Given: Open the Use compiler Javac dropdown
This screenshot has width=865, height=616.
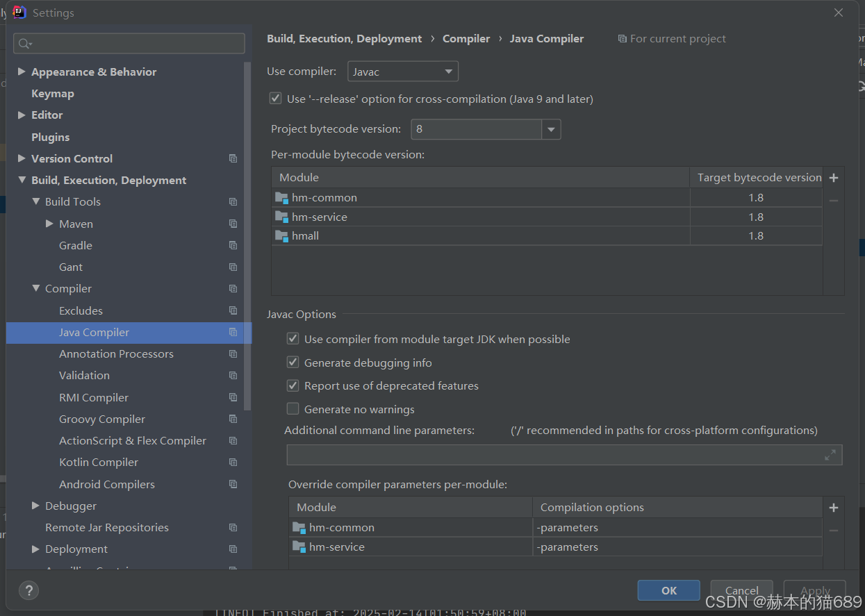Looking at the screenshot, I should click(403, 72).
